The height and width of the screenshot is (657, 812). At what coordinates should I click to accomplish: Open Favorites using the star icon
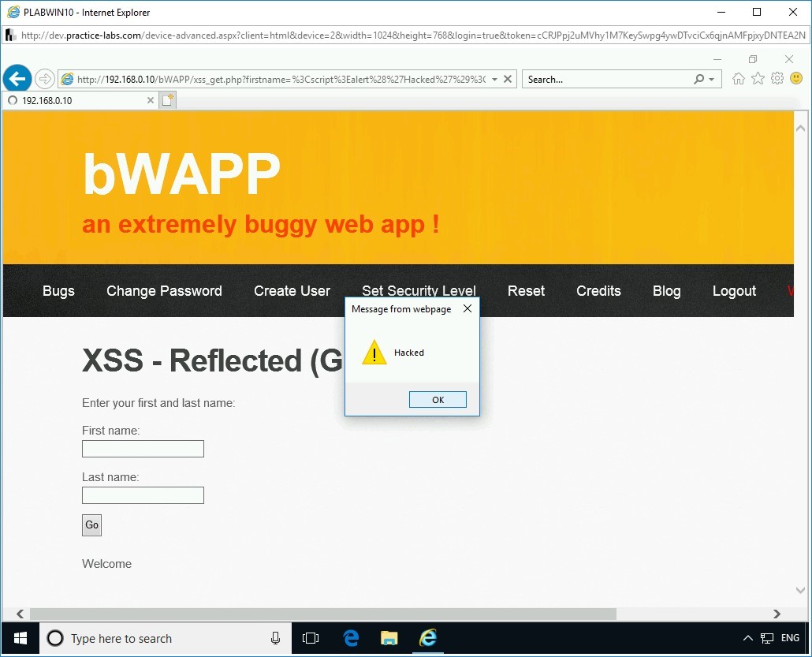coord(757,78)
